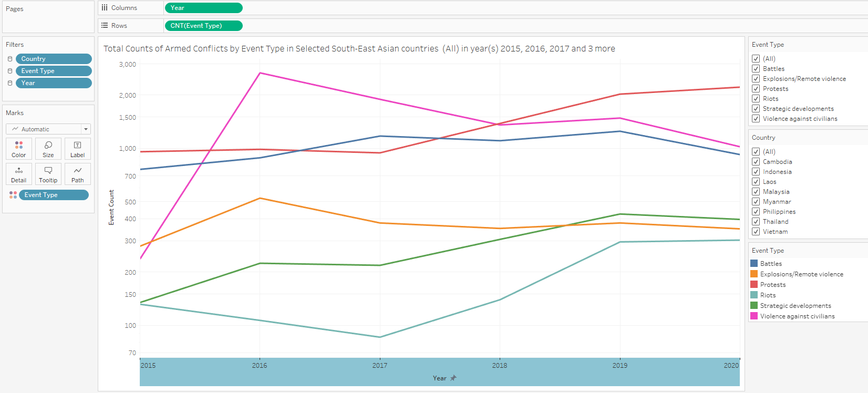Select the Country filter pill
Viewport: 868px width, 393px height.
(x=54, y=59)
